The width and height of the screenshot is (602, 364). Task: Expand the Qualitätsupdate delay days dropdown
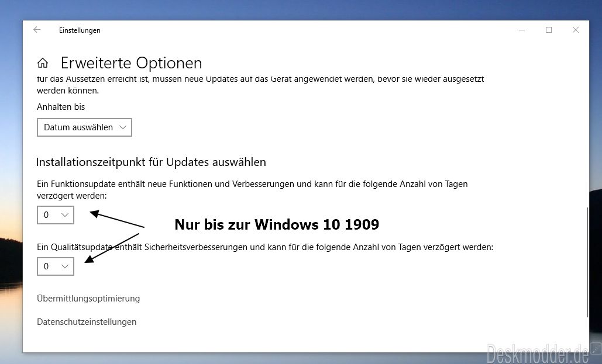tap(56, 266)
